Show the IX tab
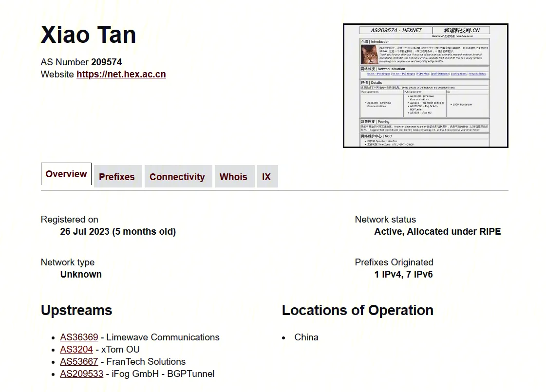The width and height of the screenshot is (546, 392). tap(266, 177)
